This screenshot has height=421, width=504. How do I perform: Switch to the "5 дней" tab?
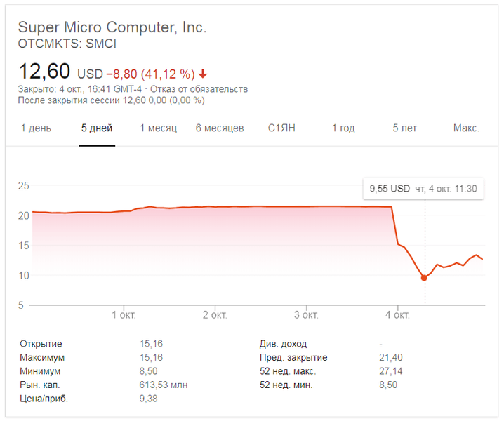[97, 128]
